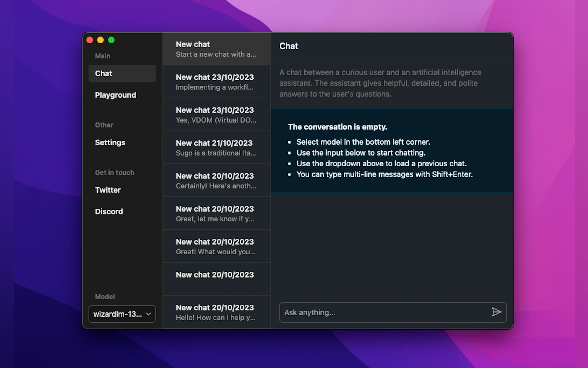Select Chat in the sidebar
The image size is (588, 368).
(122, 73)
